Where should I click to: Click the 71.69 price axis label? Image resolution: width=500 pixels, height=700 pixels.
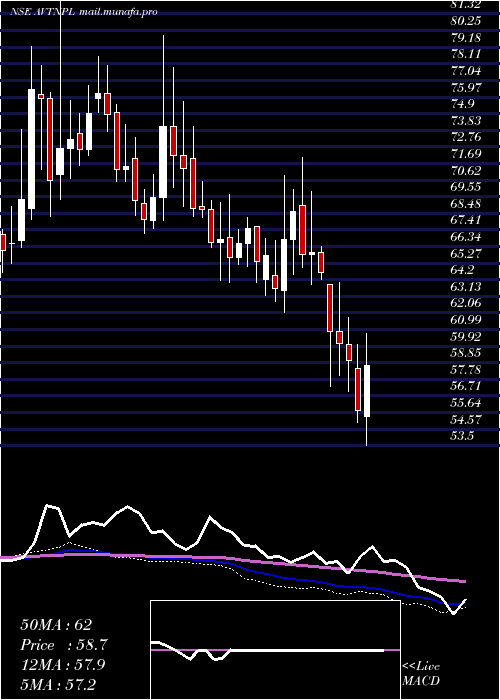pyautogui.click(x=466, y=154)
